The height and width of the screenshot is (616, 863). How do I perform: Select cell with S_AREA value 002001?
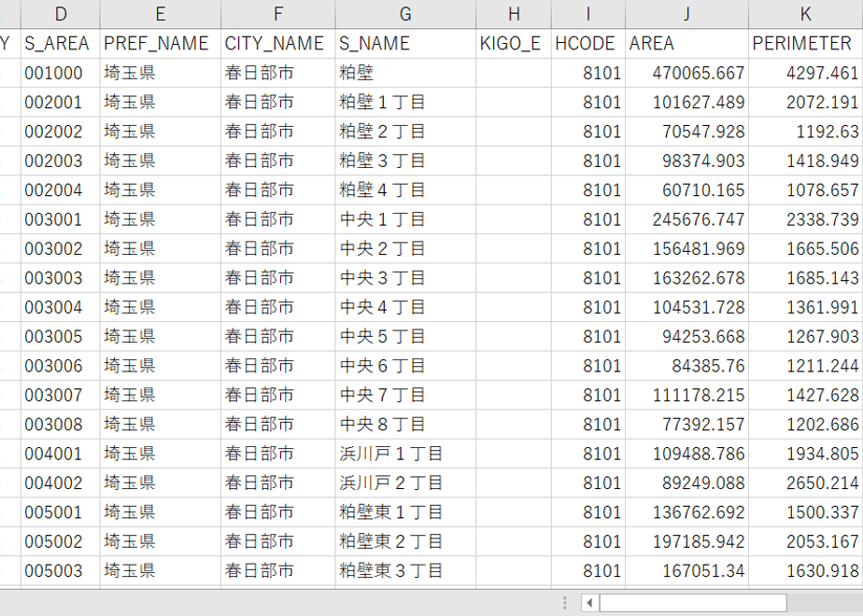[x=61, y=103]
